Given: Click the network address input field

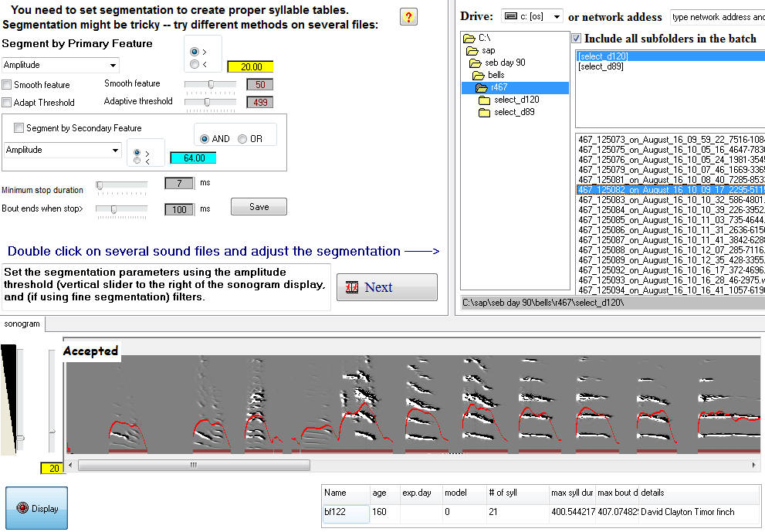Looking at the screenshot, I should (716, 16).
